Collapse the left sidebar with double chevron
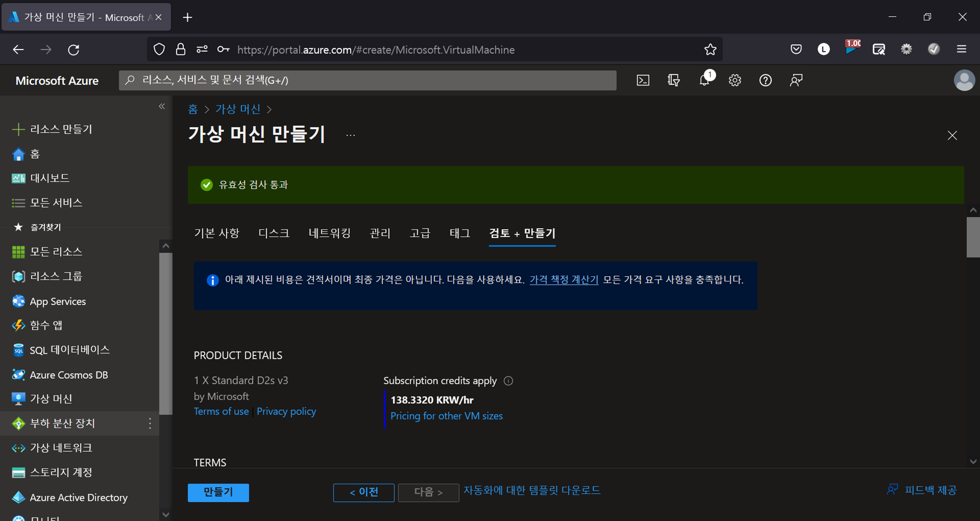The height and width of the screenshot is (521, 980). pyautogui.click(x=162, y=106)
